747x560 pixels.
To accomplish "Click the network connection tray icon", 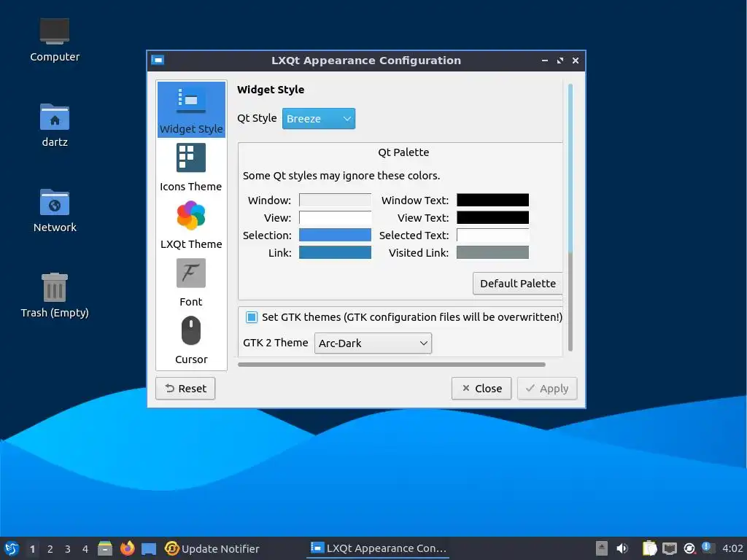I will pos(670,548).
